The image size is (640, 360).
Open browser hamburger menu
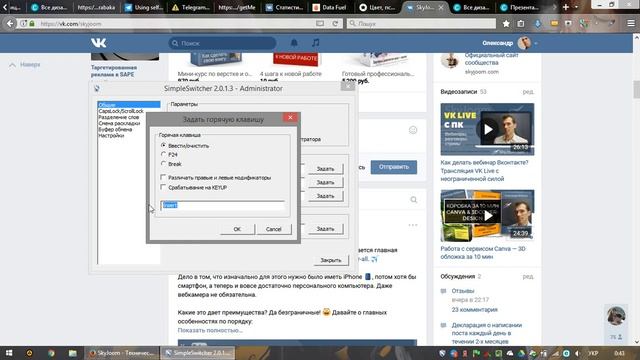tap(631, 24)
